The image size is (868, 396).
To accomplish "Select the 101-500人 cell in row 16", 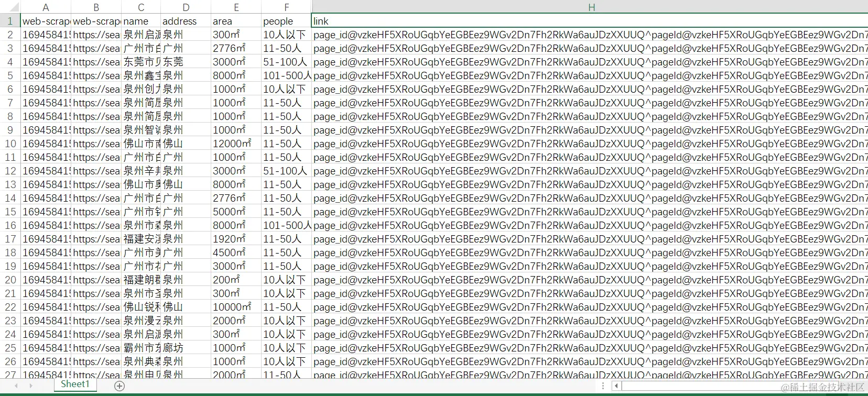I will 287,225.
